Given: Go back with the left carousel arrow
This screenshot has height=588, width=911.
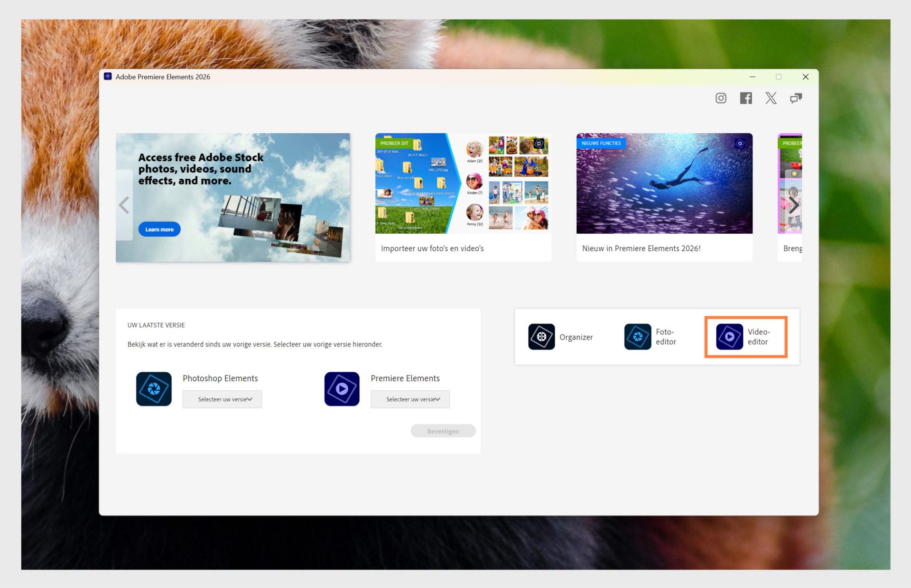Looking at the screenshot, I should pyautogui.click(x=124, y=205).
